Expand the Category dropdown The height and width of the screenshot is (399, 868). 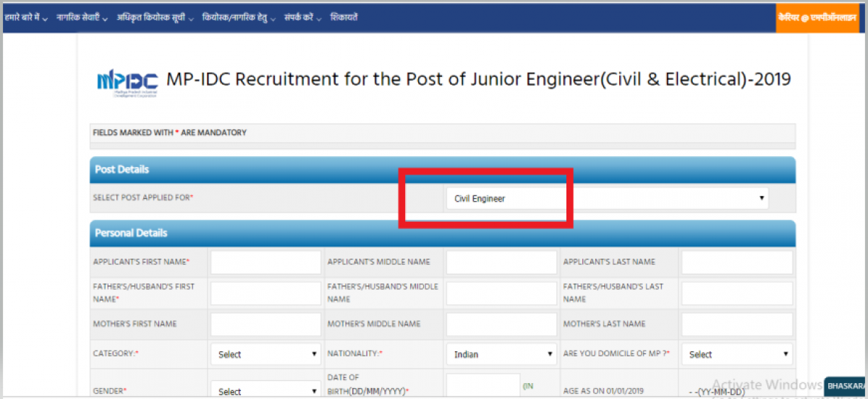265,354
